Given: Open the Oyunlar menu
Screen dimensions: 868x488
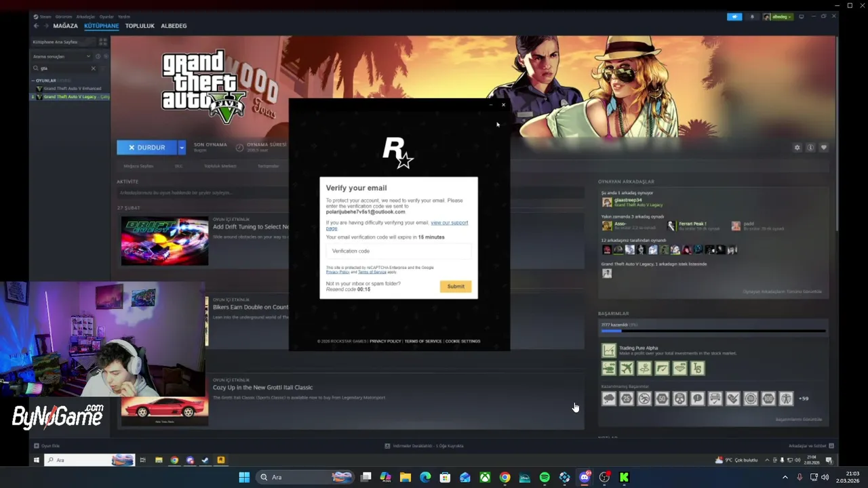Looking at the screenshot, I should click(106, 16).
